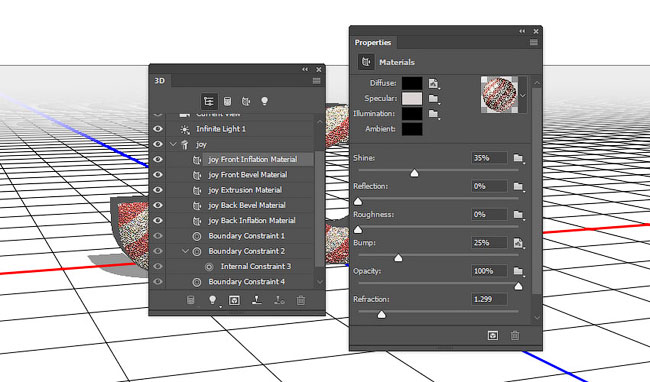Select Properties panel tab
The image size is (650, 382).
point(373,43)
